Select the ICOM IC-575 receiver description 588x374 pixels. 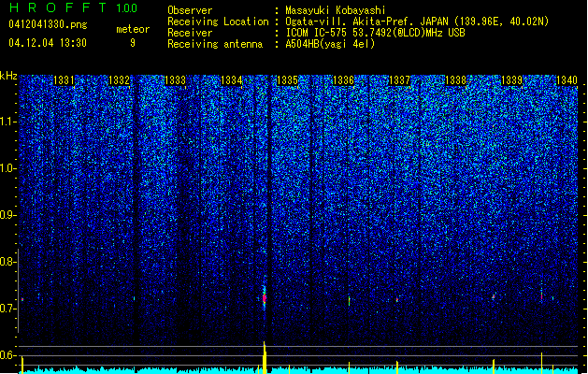(x=375, y=33)
